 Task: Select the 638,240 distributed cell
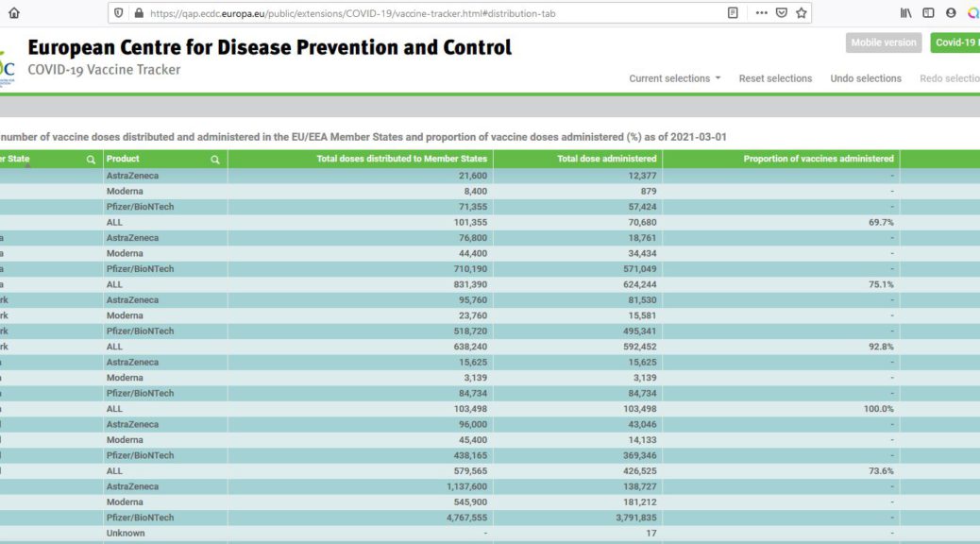tap(361, 347)
